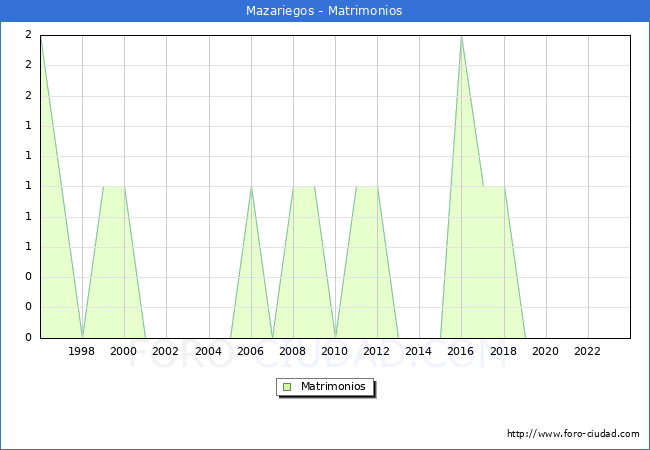Click the chart title Mazariegos - Matrimonios
The height and width of the screenshot is (450, 650).
click(x=324, y=11)
